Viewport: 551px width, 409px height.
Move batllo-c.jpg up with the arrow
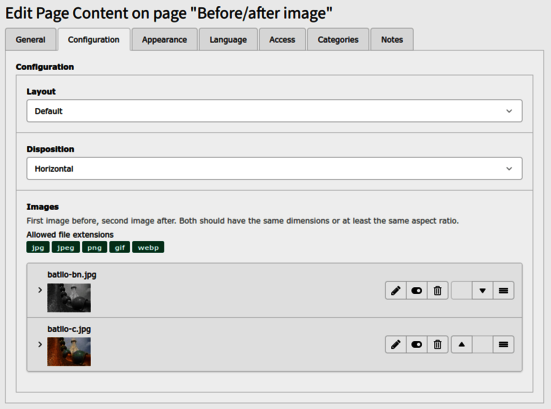(x=462, y=345)
